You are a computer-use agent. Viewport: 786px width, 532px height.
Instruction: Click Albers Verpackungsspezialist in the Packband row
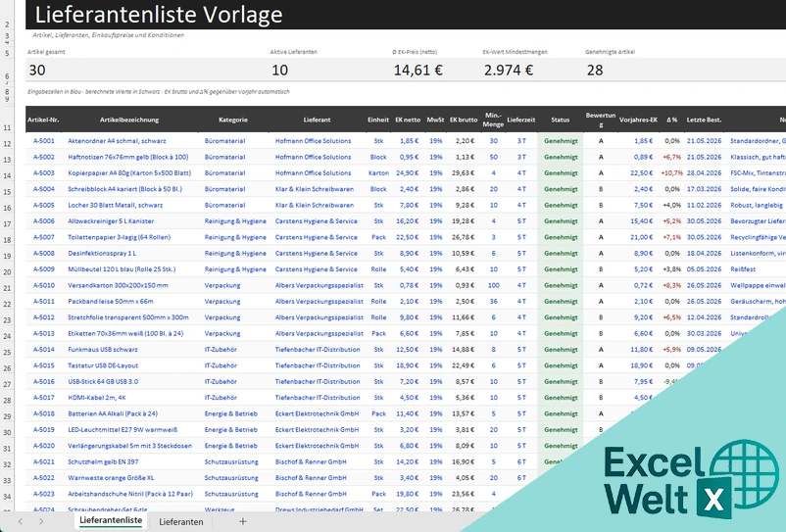tap(319, 301)
